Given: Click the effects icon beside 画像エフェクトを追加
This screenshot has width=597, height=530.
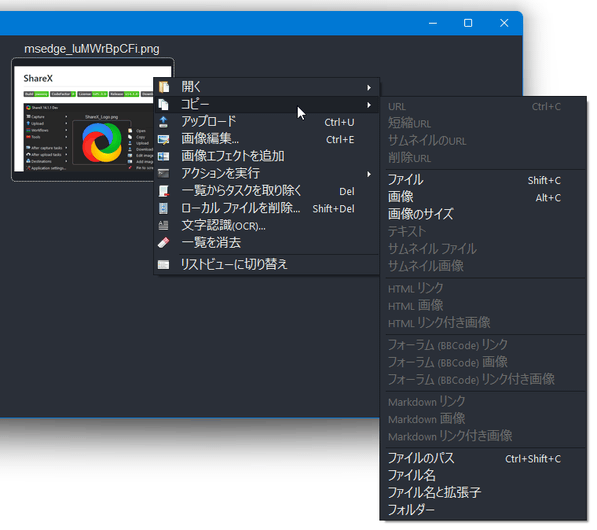Looking at the screenshot, I should 164,156.
